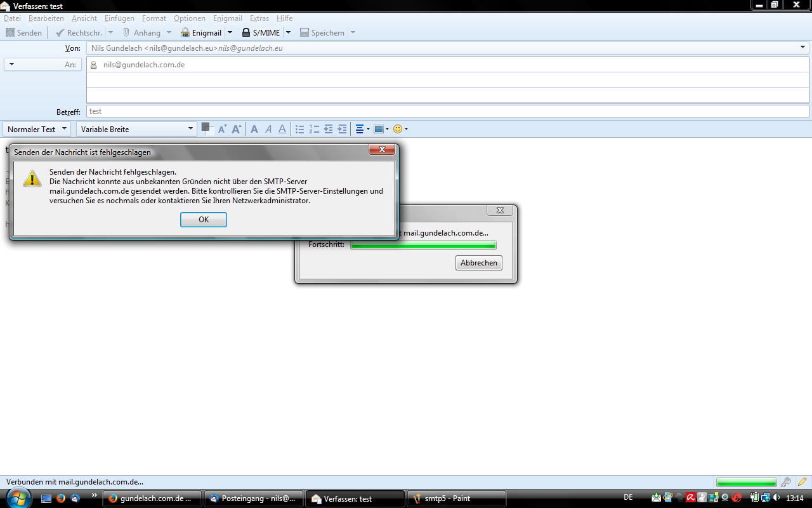Viewport: 812px width, 508px height.
Task: Toggle Enigmail encryption button
Action: pos(201,32)
